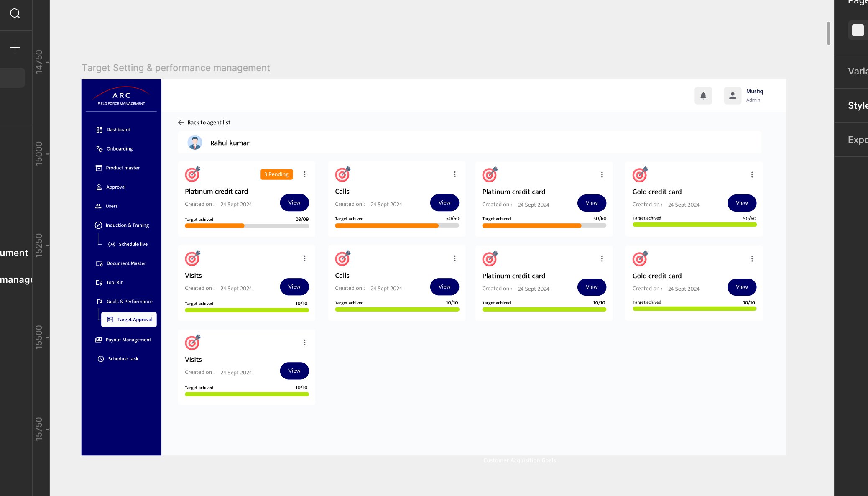Click Rahul kumar agent name
Screen dimensions: 868x496
tap(230, 143)
